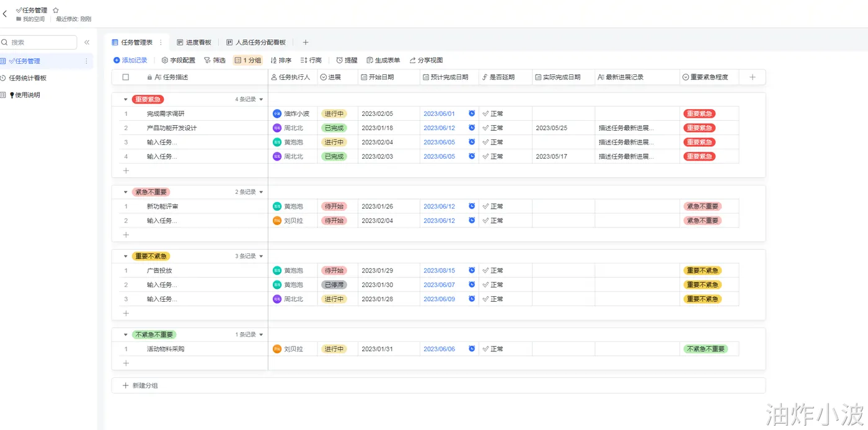The height and width of the screenshot is (430, 868).
Task: Add a row under the 紧急不重要 group
Action: point(126,235)
